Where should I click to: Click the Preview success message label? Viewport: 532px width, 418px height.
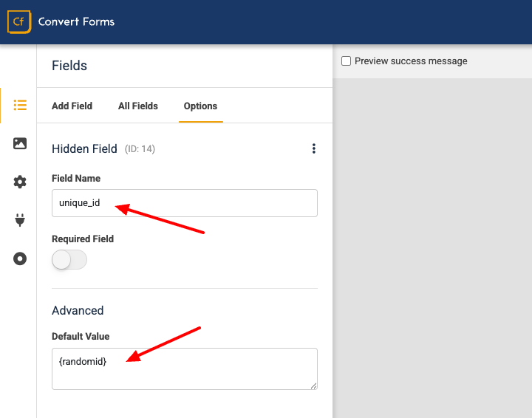[411, 61]
